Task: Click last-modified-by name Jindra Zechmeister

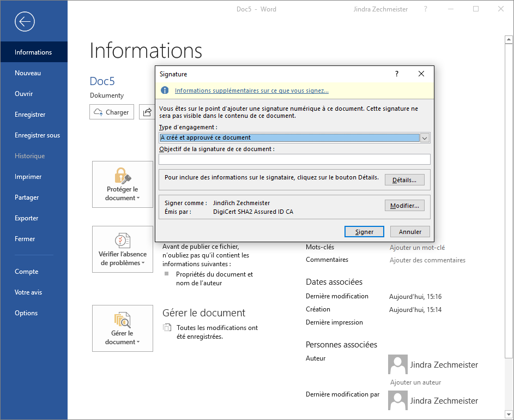Action: click(x=444, y=401)
